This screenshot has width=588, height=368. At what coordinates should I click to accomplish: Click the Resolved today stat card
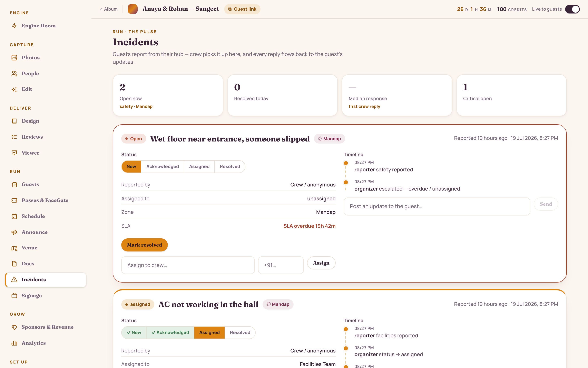tap(282, 95)
